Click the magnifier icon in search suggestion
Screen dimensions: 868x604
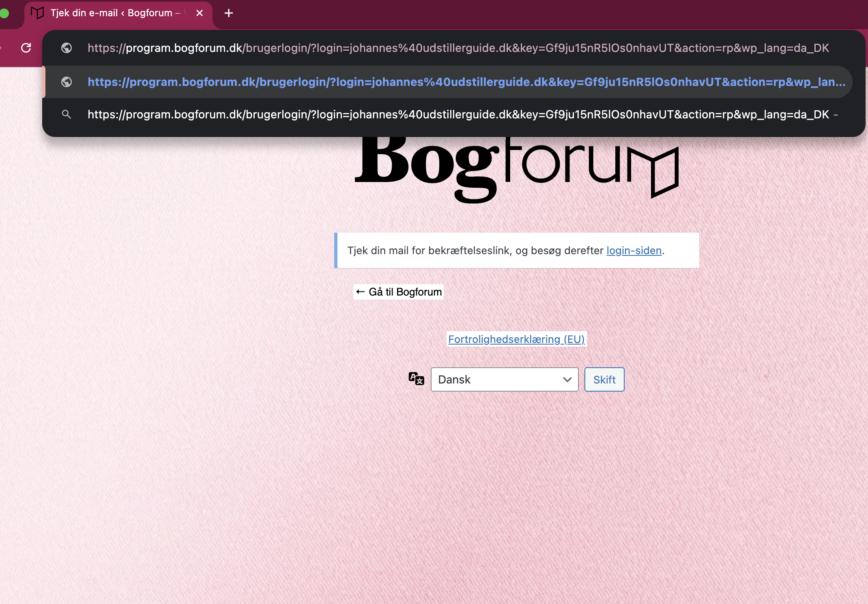67,115
